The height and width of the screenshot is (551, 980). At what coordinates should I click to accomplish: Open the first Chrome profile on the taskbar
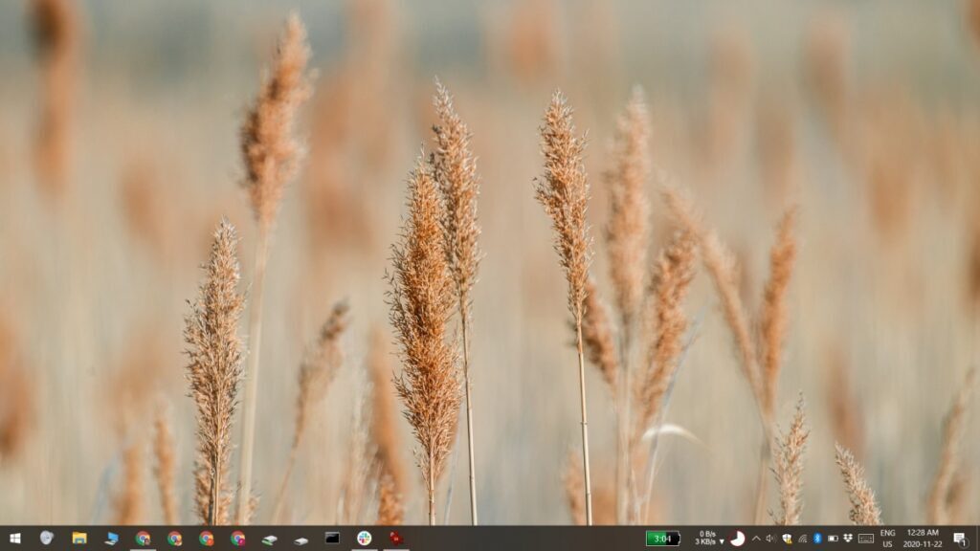[142, 539]
